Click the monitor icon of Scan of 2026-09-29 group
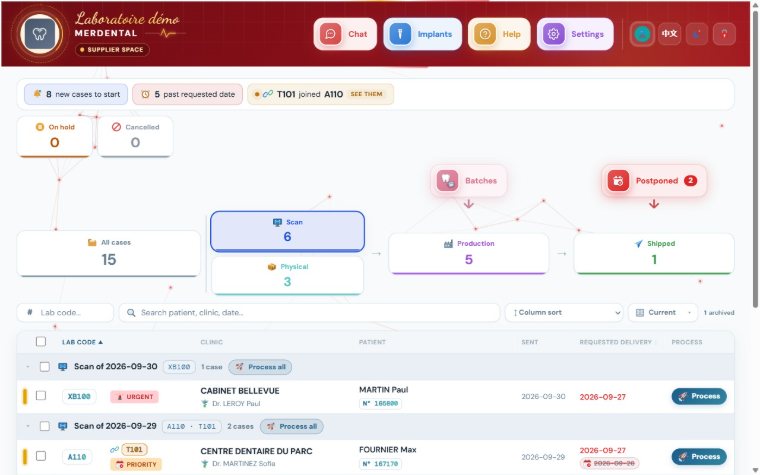The image size is (760, 475). click(x=63, y=426)
